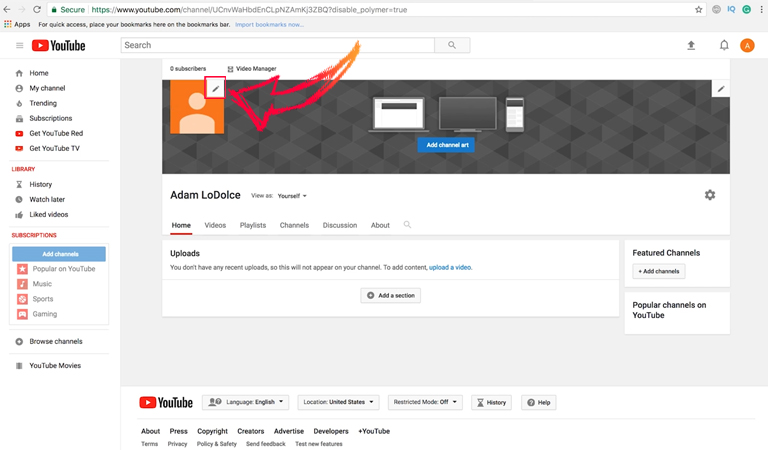Click the footer History button
768x450 pixels.
491,403
